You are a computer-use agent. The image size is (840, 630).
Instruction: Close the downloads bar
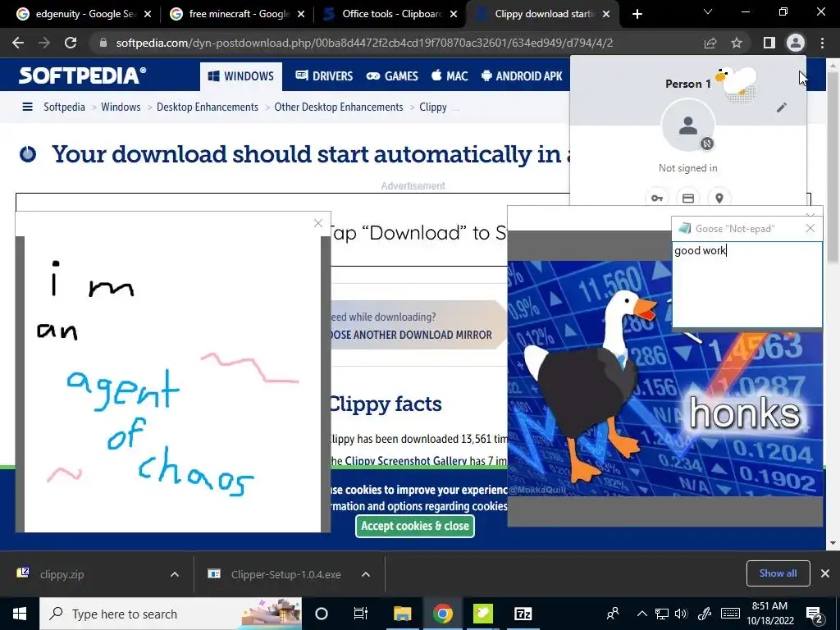pyautogui.click(x=825, y=573)
